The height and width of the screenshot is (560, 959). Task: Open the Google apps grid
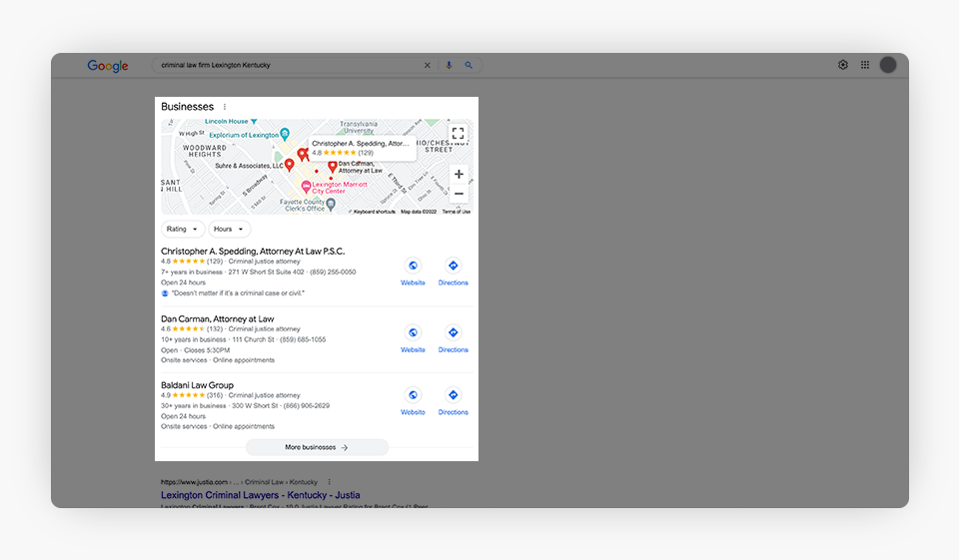pos(865,65)
